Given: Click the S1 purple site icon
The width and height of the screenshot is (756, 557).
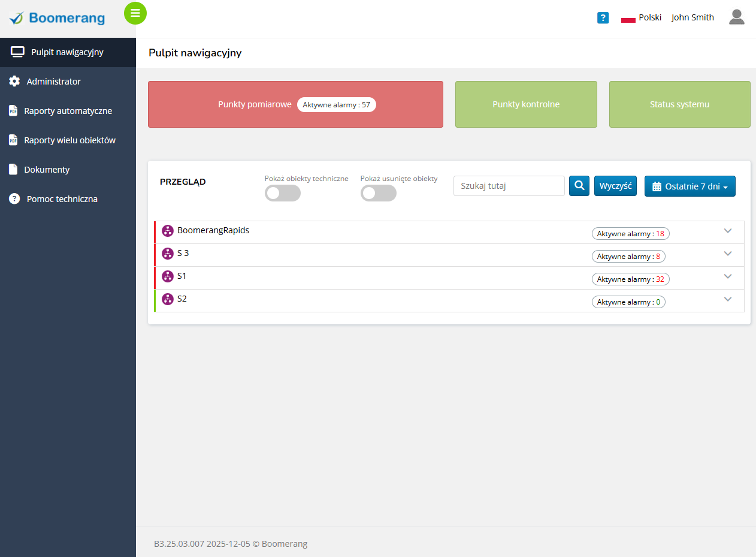Looking at the screenshot, I should (168, 276).
